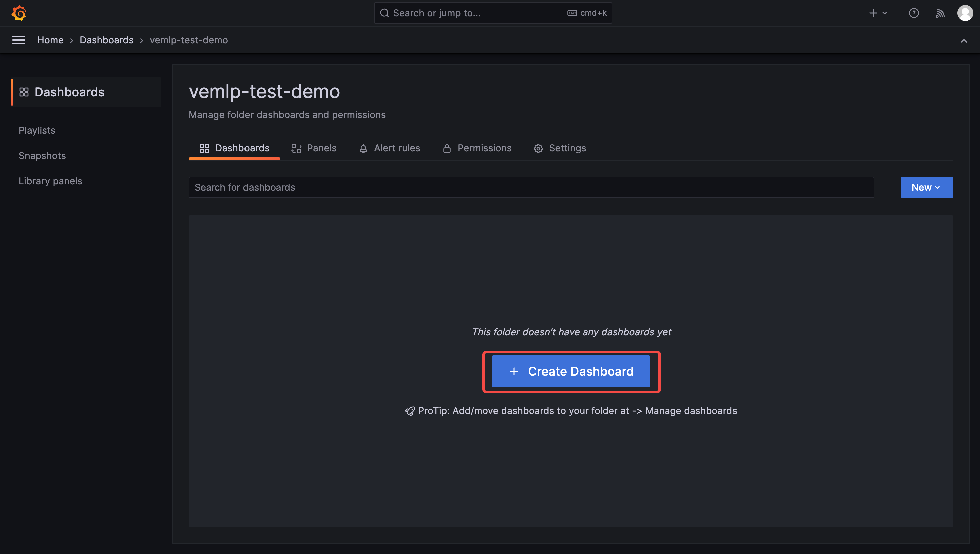
Task: Switch to the Panels tab
Action: [314, 148]
